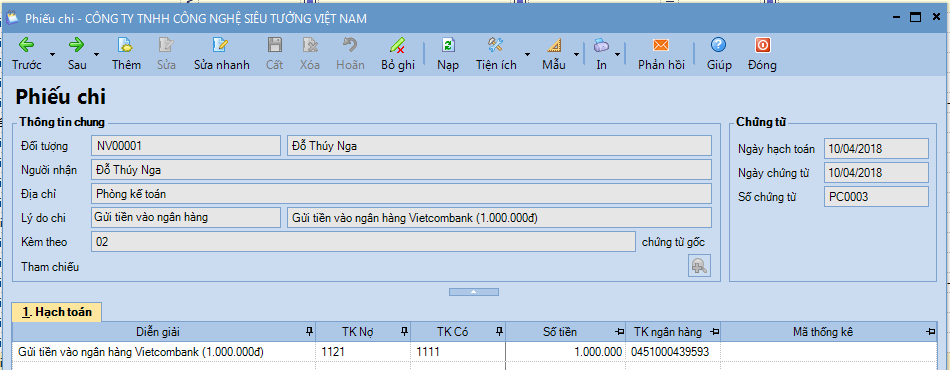The height and width of the screenshot is (376, 952).
Task: Collapse general info panel with arrow bar
Action: pyautogui.click(x=474, y=292)
